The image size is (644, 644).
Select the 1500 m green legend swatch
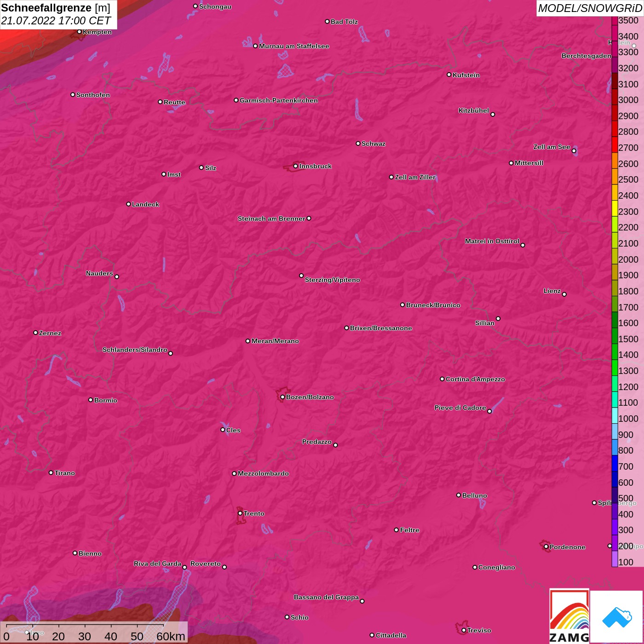click(x=615, y=335)
